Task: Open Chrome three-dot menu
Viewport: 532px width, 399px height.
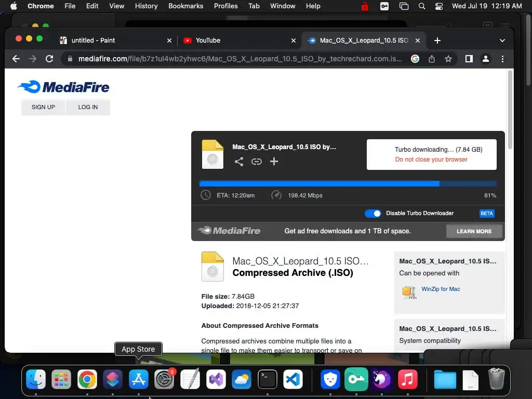Action: tap(502, 59)
